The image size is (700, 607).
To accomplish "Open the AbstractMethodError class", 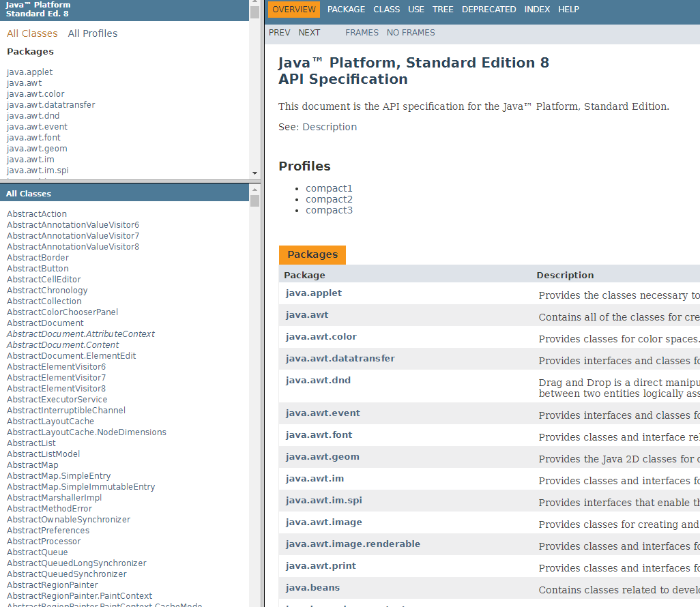I will point(49,509).
